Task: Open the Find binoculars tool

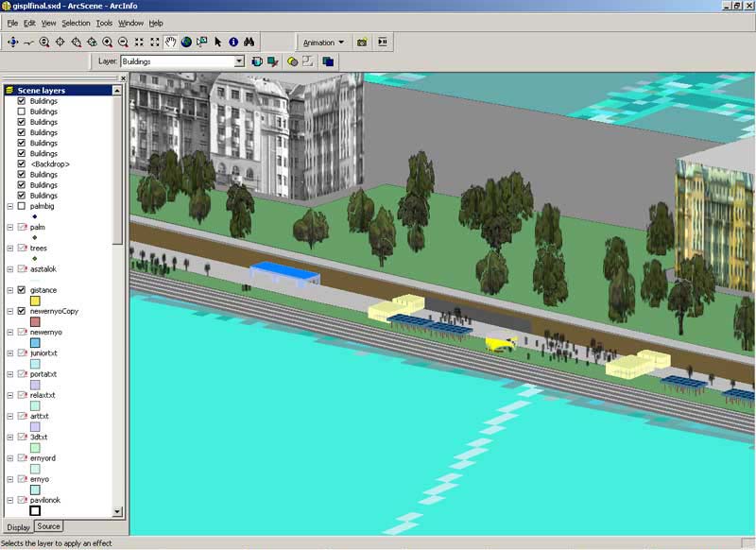Action: [249, 43]
